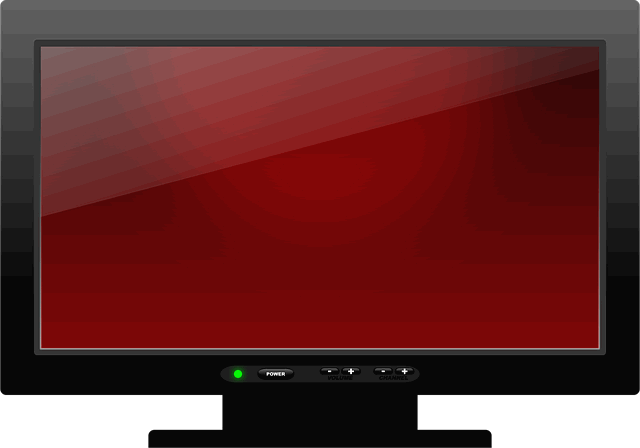Click the POWER button on the TV
Image resolution: width=640 pixels, height=448 pixels.
click(x=276, y=374)
